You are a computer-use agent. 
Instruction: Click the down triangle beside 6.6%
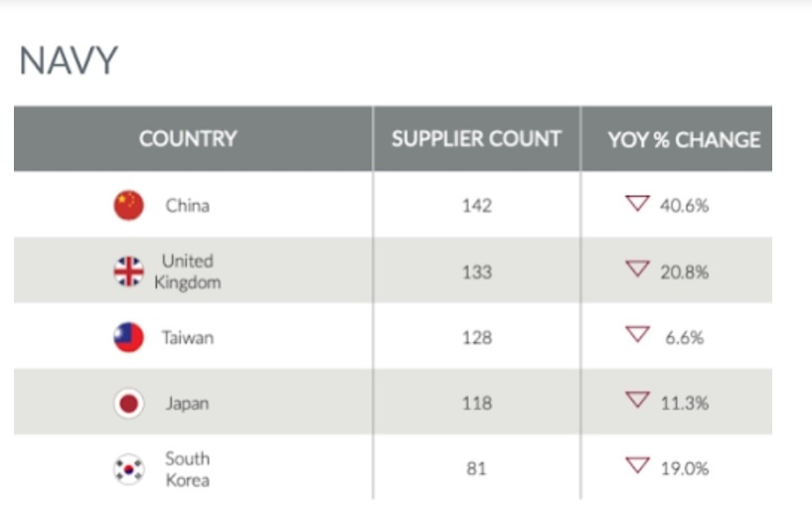pyautogui.click(x=637, y=334)
